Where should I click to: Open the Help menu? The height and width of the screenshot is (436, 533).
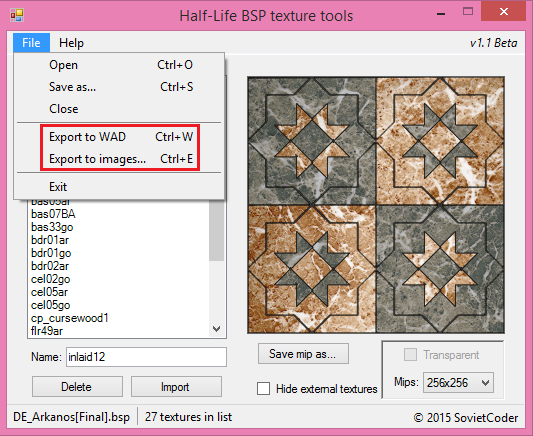pyautogui.click(x=71, y=43)
